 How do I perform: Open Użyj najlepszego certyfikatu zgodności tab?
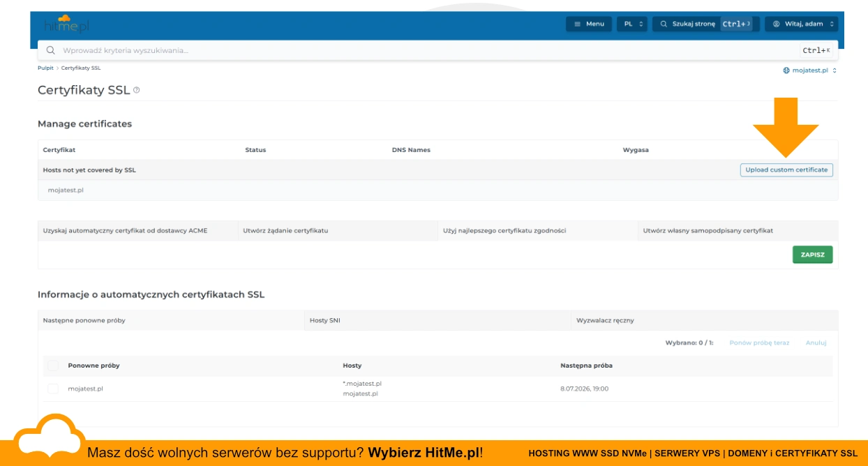tap(538, 230)
